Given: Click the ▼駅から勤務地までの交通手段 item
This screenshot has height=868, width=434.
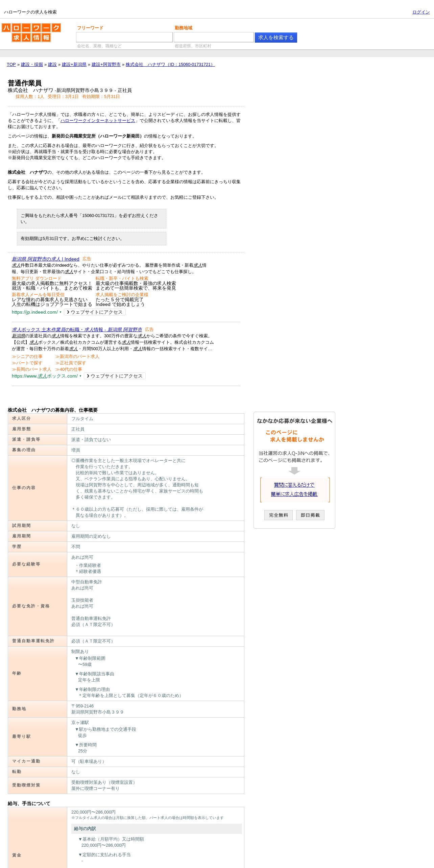Looking at the screenshot, I should 105,729.
